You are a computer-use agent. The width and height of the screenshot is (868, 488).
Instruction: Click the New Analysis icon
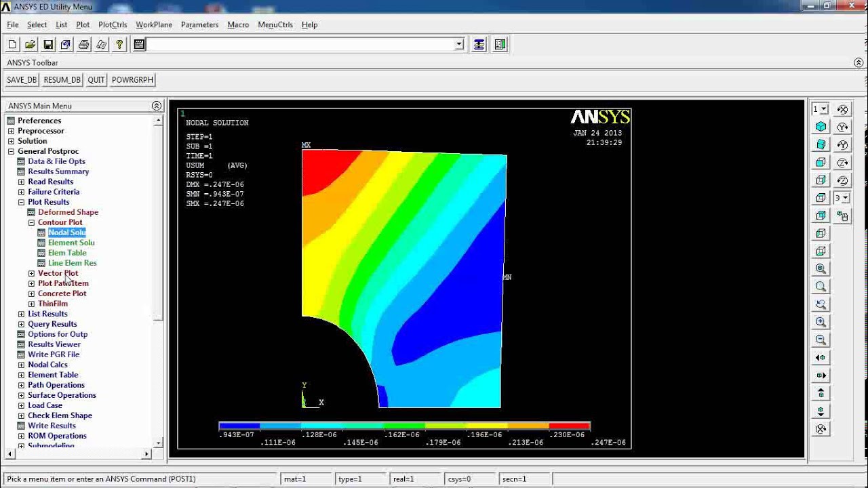[12, 45]
